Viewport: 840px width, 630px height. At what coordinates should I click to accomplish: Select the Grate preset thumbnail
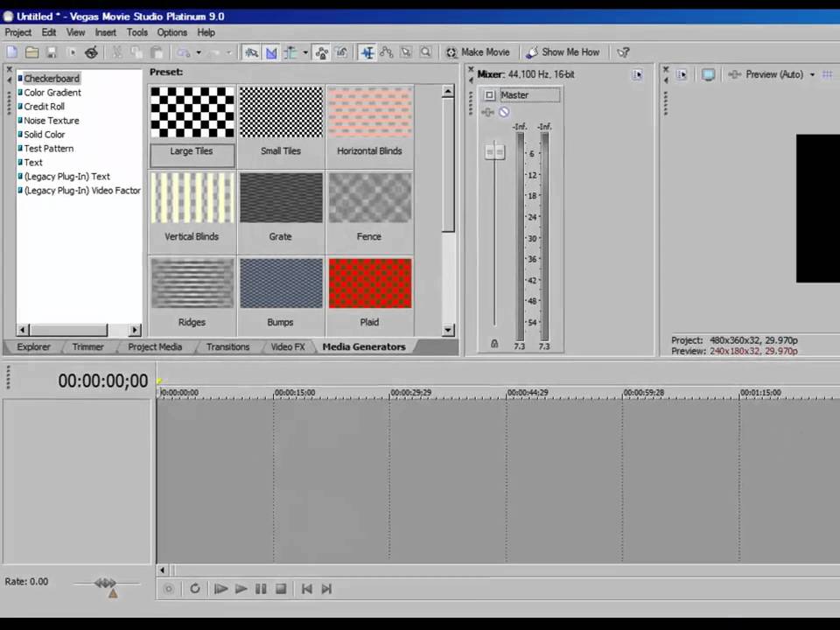(x=281, y=198)
